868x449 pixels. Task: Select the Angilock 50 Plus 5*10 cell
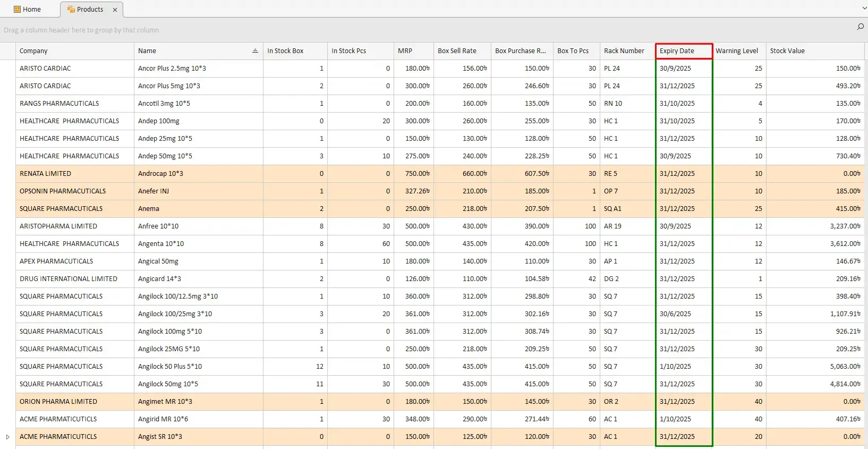pos(199,367)
